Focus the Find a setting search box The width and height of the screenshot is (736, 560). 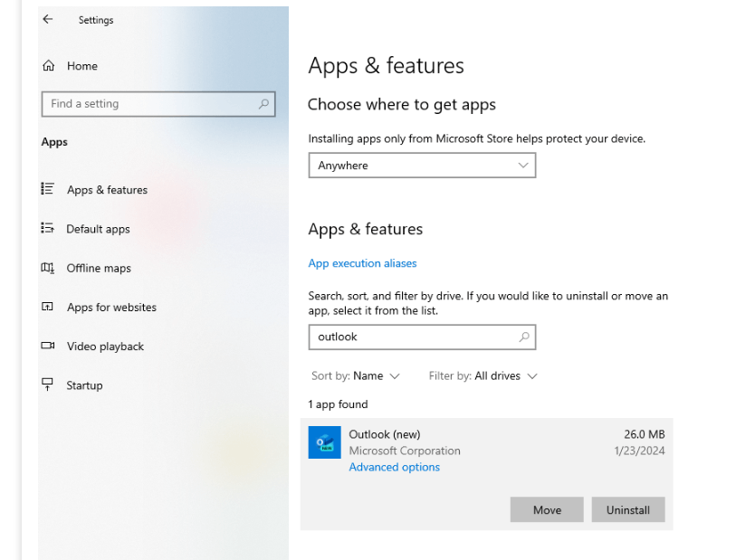158,104
